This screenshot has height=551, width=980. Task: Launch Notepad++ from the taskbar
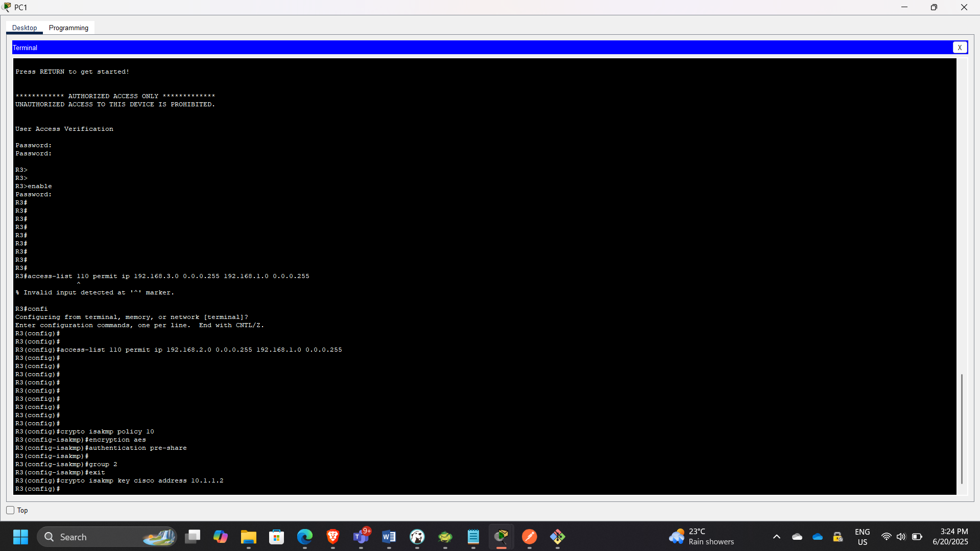[473, 537]
